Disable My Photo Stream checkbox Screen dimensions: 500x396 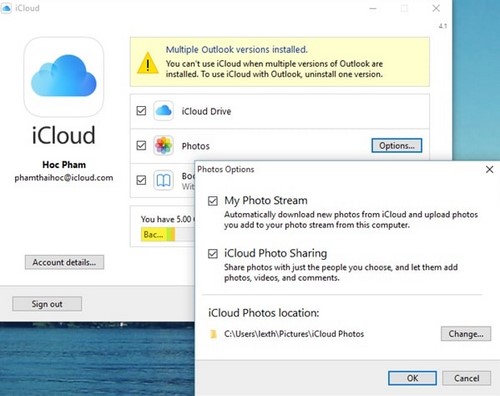pyautogui.click(x=213, y=201)
